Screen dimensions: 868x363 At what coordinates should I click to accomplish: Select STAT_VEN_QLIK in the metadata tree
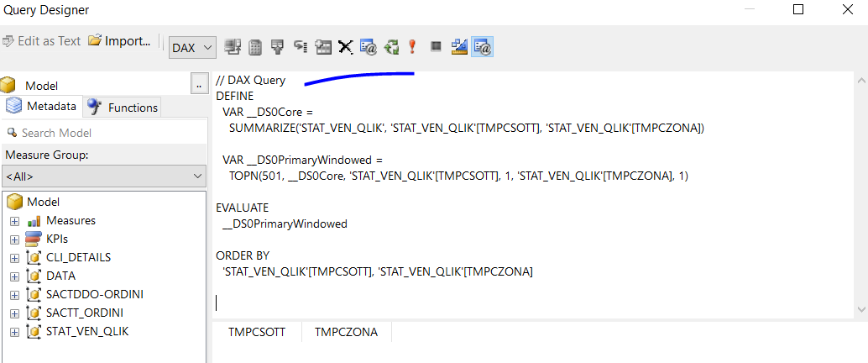click(x=87, y=331)
